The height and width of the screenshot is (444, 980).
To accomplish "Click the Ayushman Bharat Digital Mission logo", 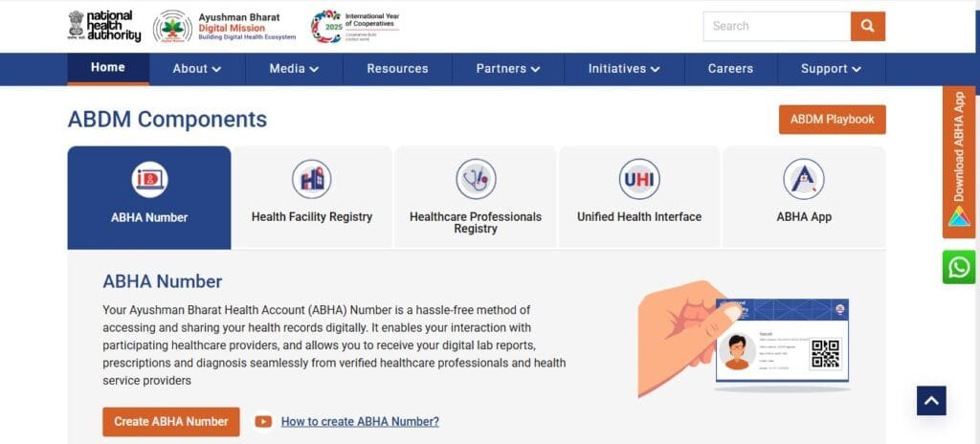I will coord(225,27).
